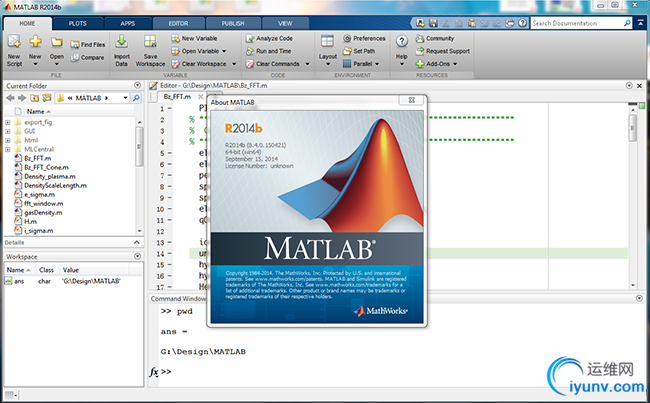Select the Bz_FFT.m editor tab

pyautogui.click(x=177, y=97)
